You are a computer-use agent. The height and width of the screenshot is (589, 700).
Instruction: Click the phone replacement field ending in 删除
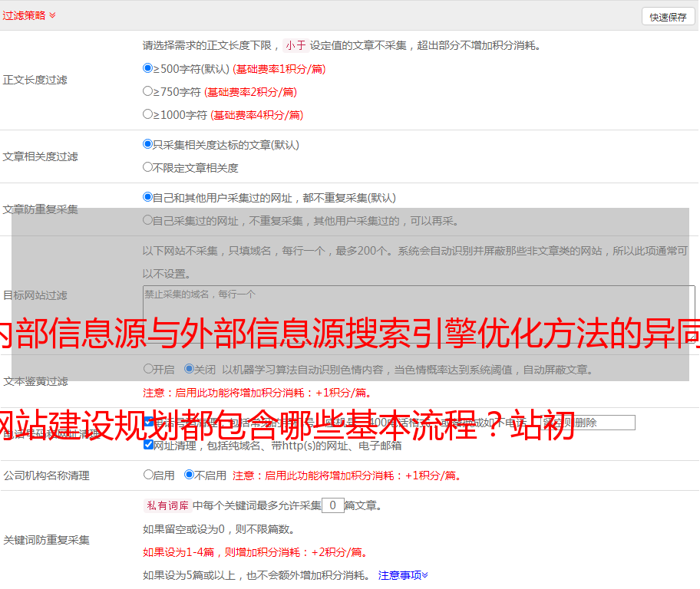click(588, 423)
